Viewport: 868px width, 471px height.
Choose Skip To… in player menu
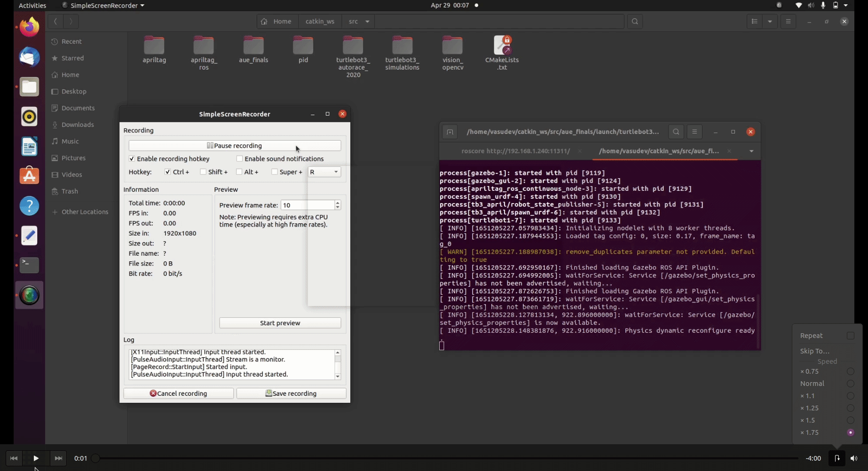coord(814,351)
